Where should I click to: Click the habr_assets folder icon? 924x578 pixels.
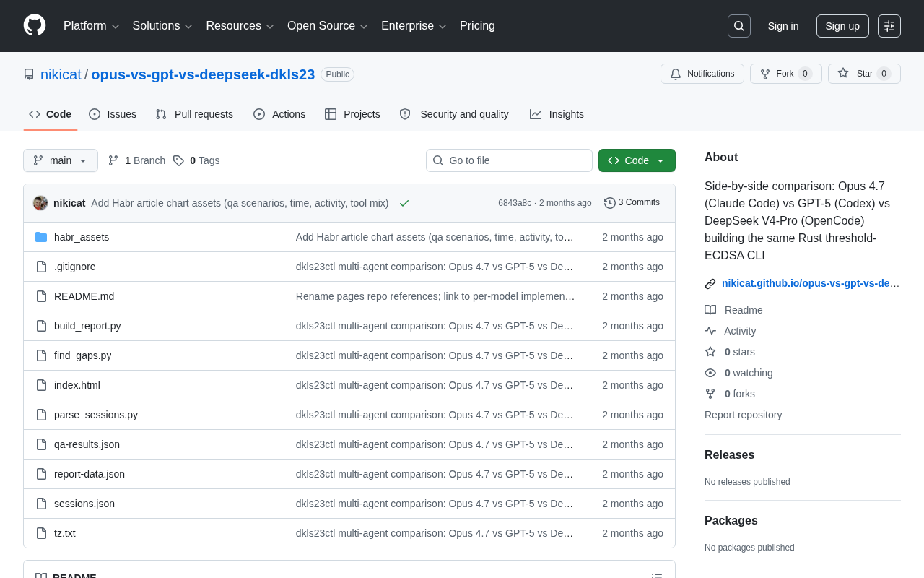pos(41,237)
